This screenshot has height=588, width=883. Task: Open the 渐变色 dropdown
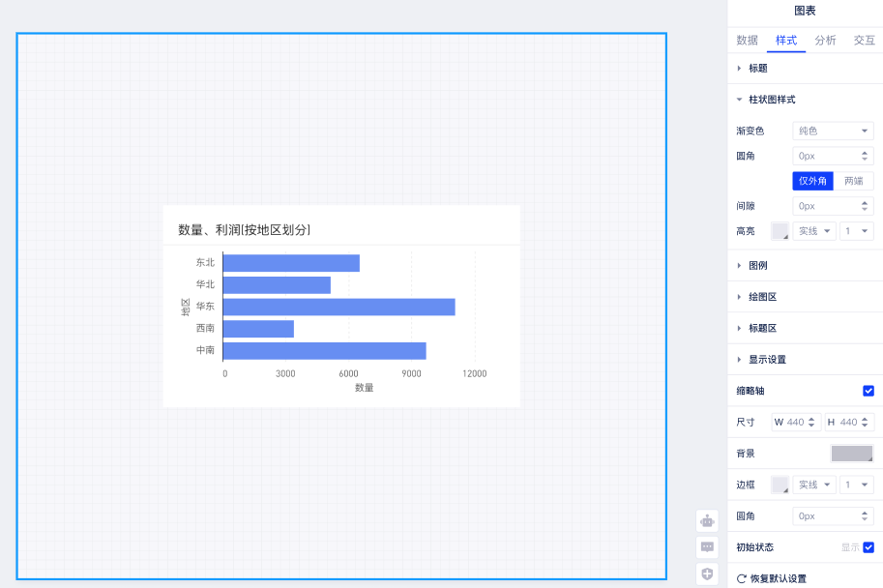click(833, 131)
